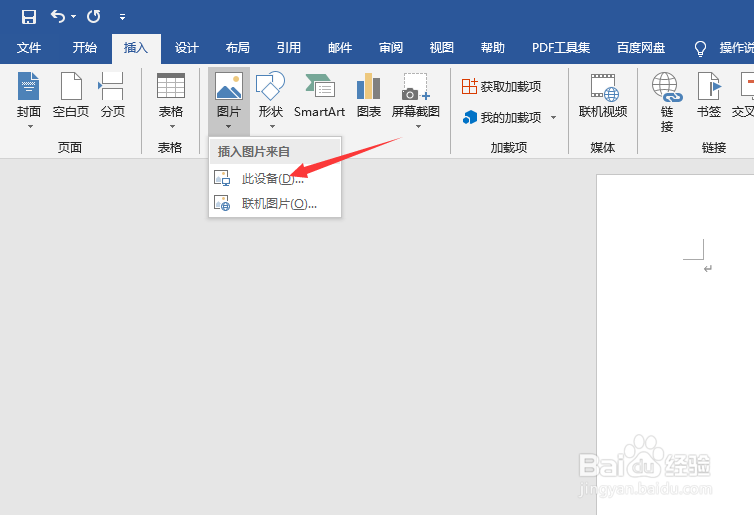This screenshot has height=515, width=754.
Task: Click the 屏幕截图 screenshot icon
Action: (415, 87)
